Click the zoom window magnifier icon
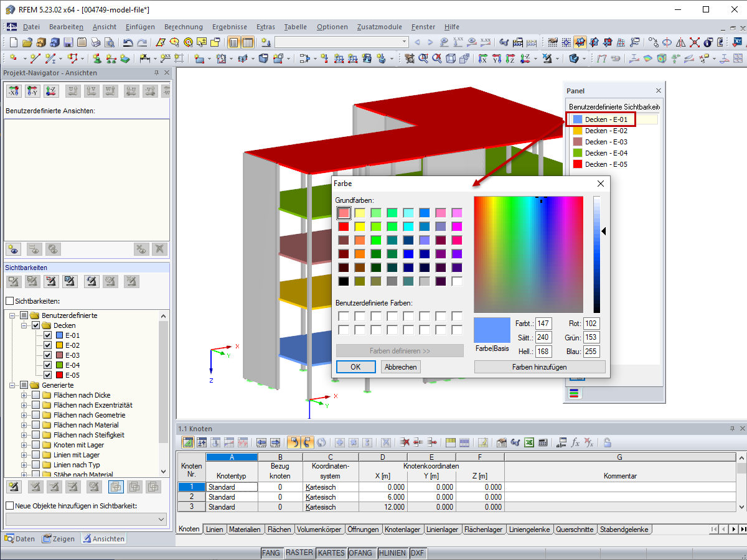This screenshot has height=560, width=747. 423,58
